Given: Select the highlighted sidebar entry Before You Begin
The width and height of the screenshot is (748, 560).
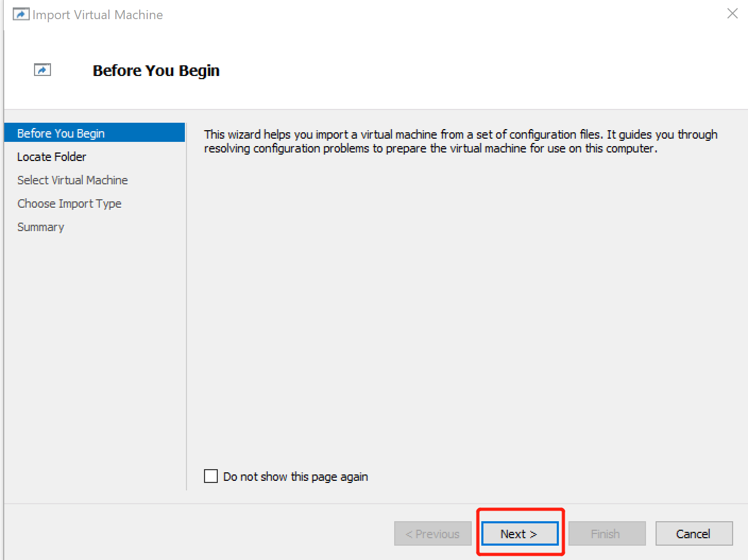Looking at the screenshot, I should (61, 133).
